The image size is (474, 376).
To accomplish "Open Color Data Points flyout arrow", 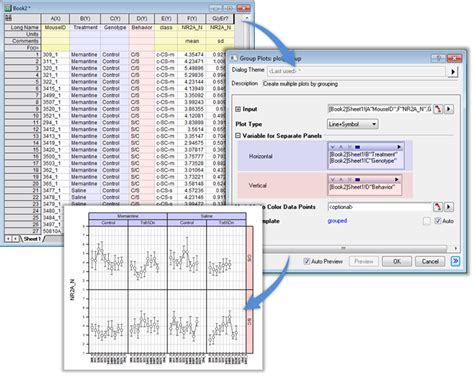I will pos(449,207).
